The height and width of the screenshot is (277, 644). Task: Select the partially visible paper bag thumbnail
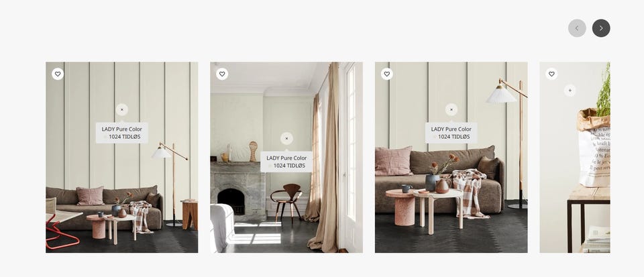575,157
